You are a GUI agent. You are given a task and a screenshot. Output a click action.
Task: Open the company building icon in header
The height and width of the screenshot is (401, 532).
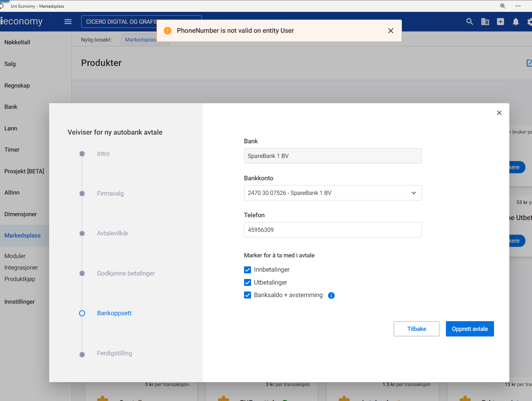click(485, 22)
